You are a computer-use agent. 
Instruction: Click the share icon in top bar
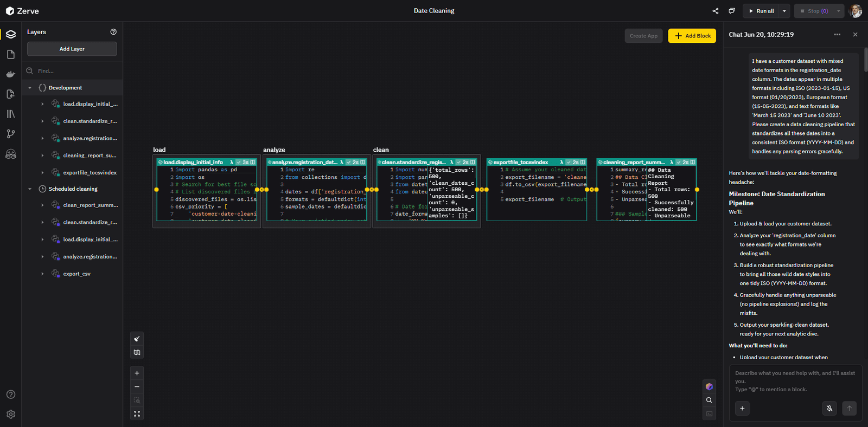tap(716, 11)
